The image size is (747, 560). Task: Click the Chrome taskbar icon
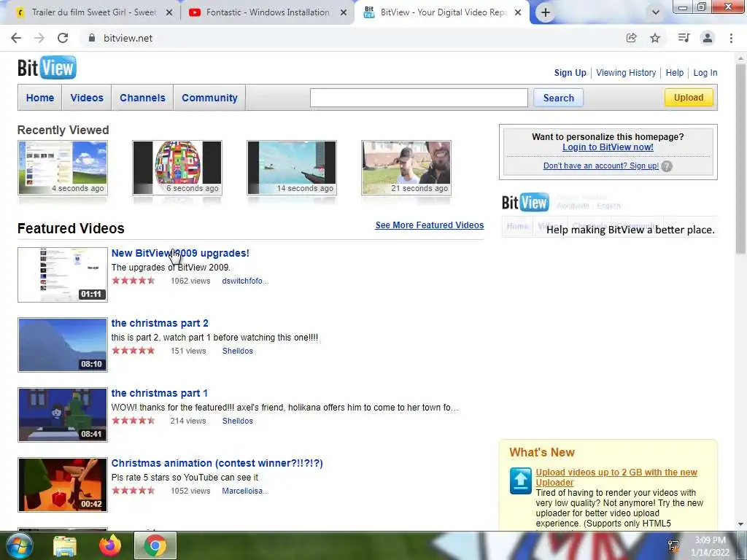tap(155, 545)
